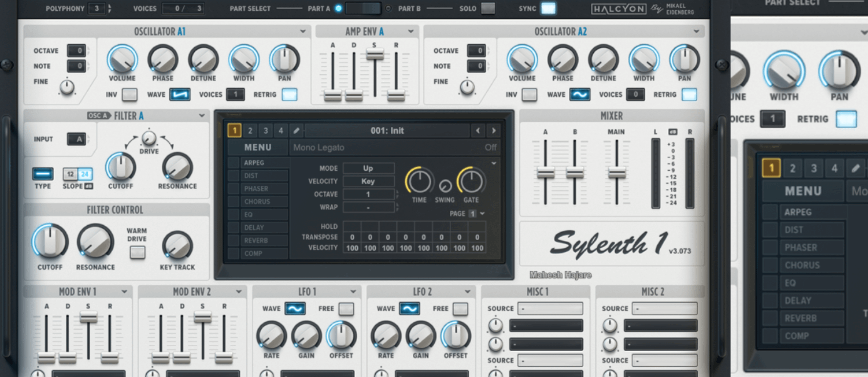Enable the Warm Drive switch

(138, 252)
